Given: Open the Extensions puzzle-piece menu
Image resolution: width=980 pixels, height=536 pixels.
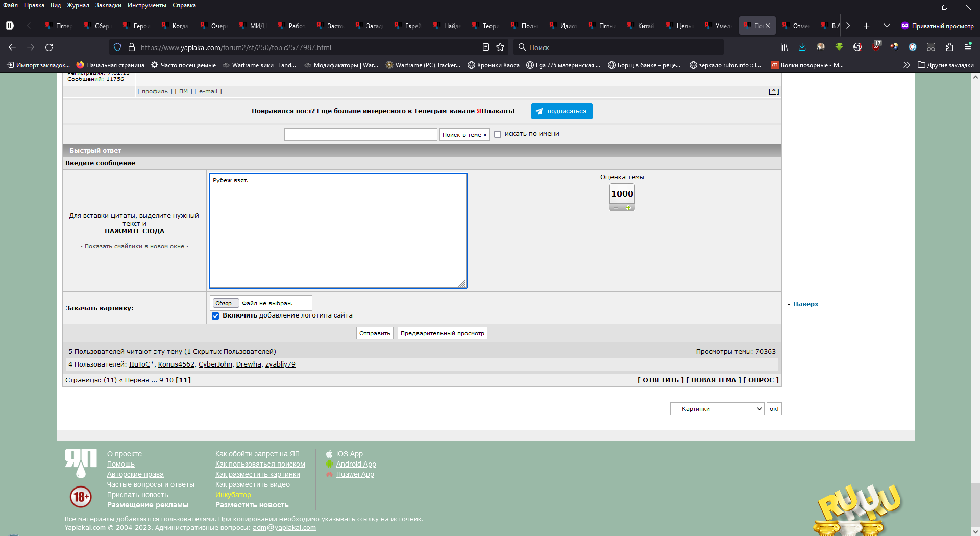Looking at the screenshot, I should [949, 47].
